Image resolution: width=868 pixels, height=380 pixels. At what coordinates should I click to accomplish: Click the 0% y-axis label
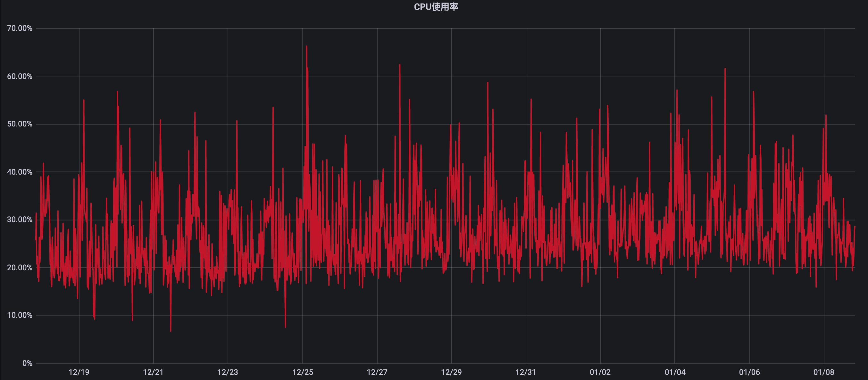pos(27,363)
